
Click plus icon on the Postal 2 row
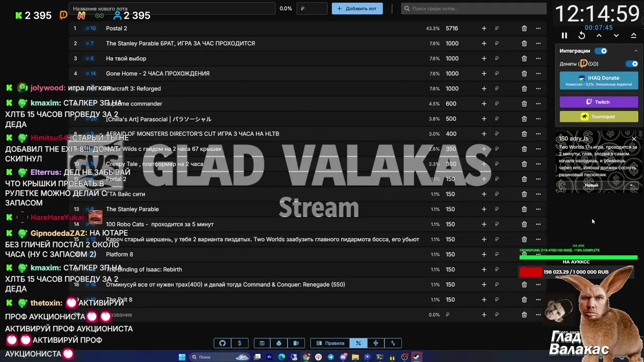coord(484,29)
